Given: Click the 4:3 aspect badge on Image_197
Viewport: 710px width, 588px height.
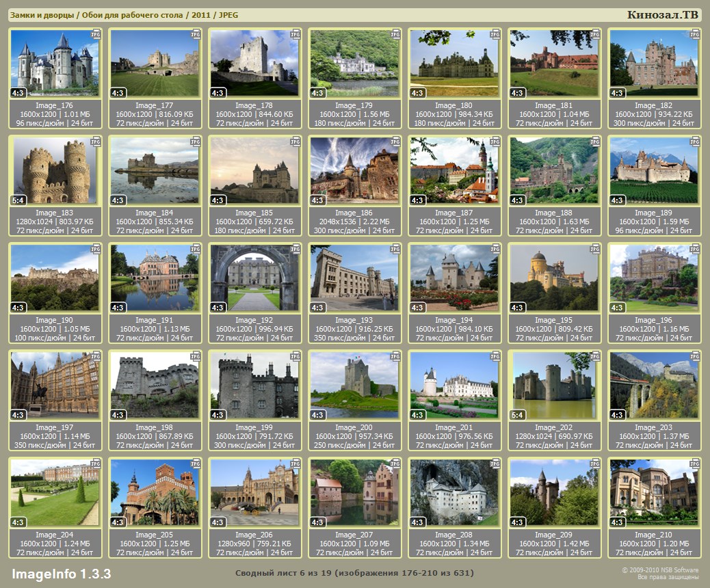Looking at the screenshot, I should coord(18,414).
